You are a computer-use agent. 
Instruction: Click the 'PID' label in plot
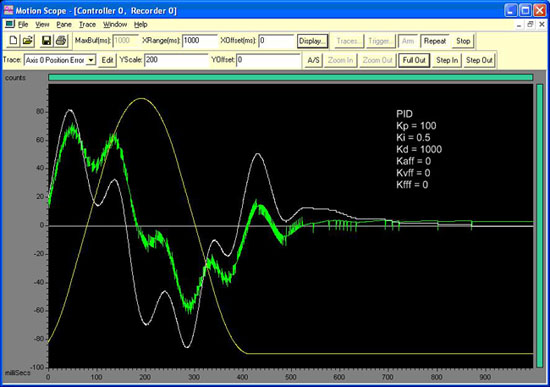[404, 114]
